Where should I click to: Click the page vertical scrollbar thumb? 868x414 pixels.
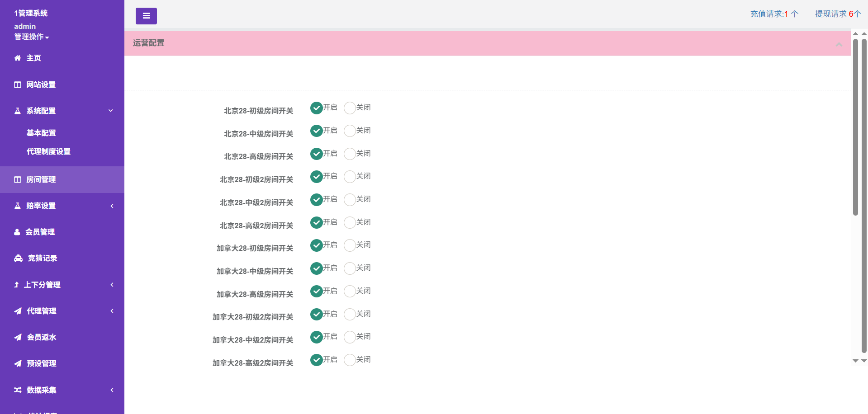pos(855,127)
